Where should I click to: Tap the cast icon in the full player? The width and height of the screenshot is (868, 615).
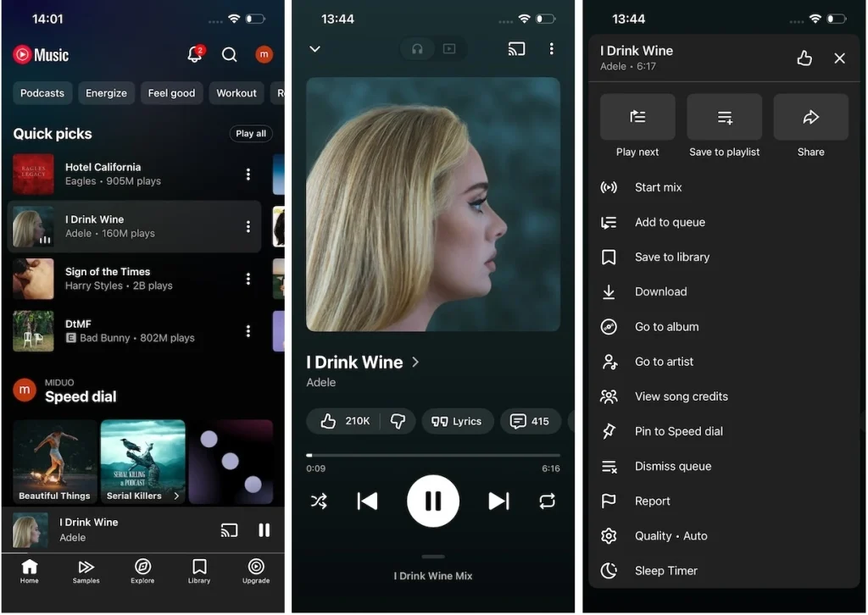point(516,49)
